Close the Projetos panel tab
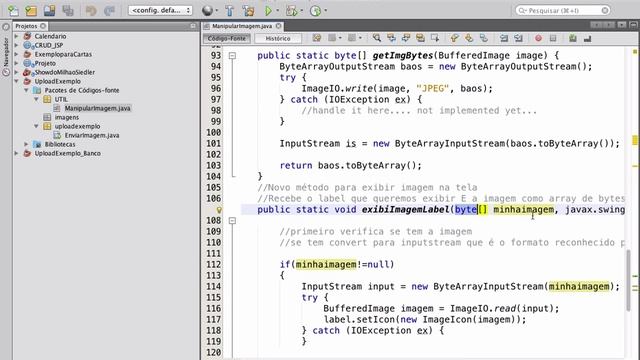 43,26
